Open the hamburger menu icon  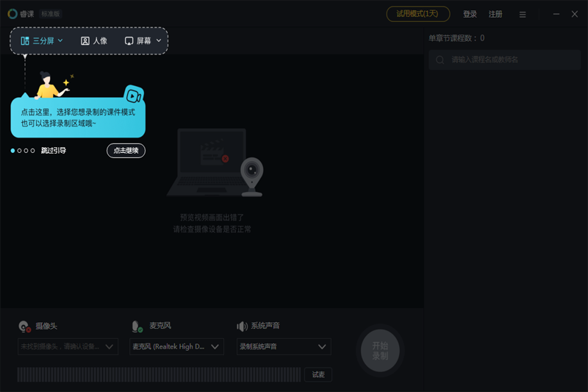point(523,15)
